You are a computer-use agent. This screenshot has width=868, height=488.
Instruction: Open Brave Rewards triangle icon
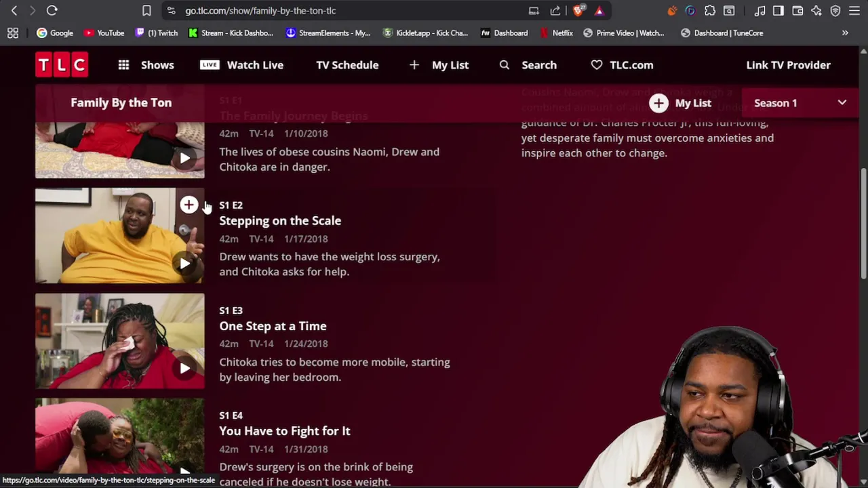click(599, 11)
